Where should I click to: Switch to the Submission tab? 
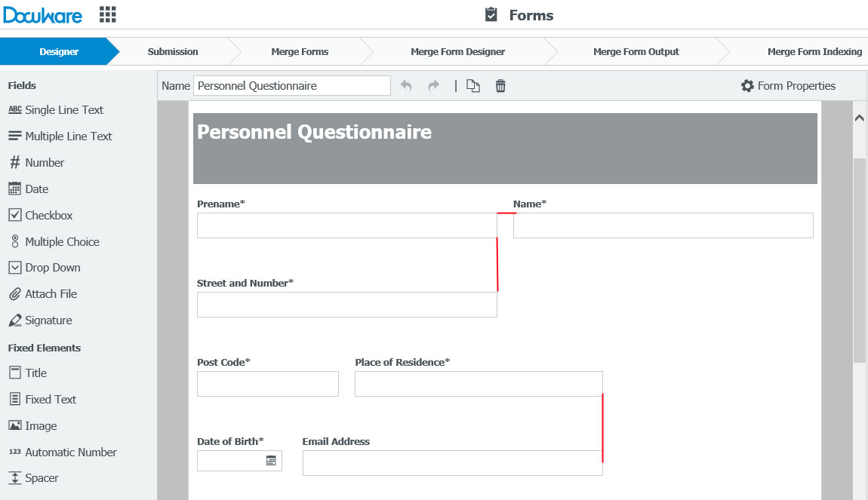172,51
